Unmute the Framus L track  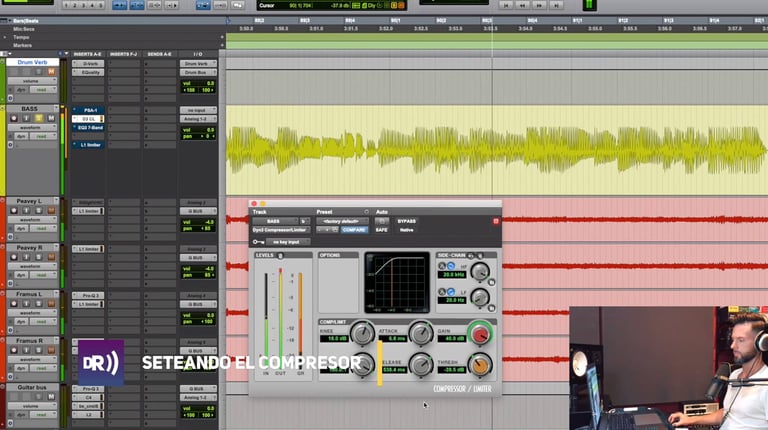tap(51, 304)
